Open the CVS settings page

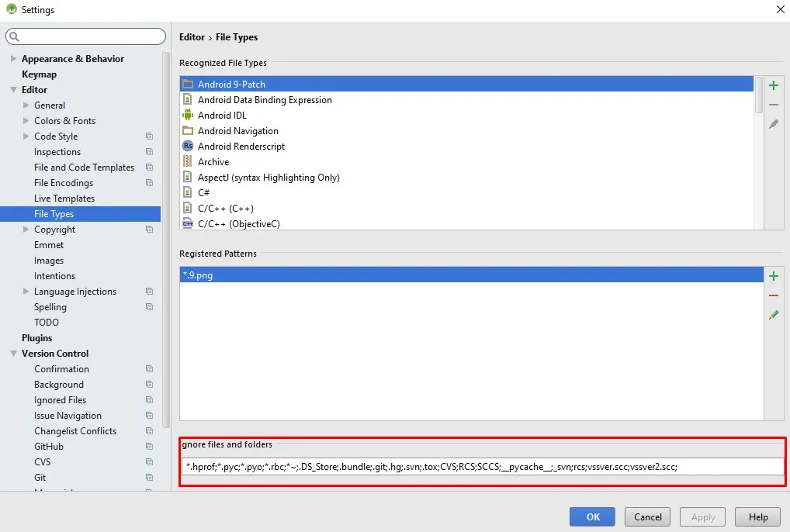[x=43, y=461]
